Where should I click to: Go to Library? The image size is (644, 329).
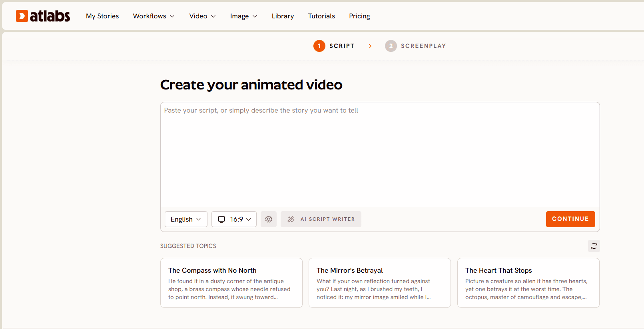point(283,16)
